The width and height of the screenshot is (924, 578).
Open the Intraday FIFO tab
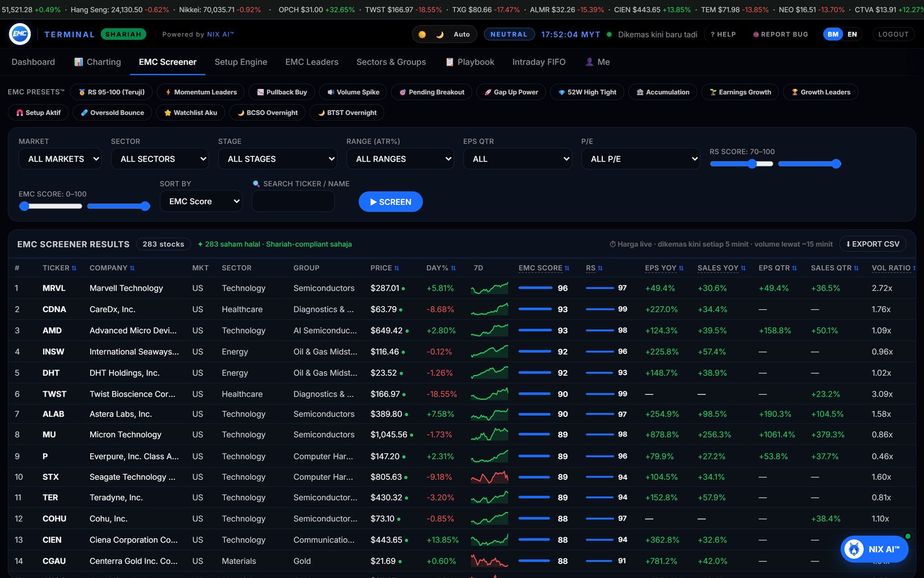[x=539, y=62]
